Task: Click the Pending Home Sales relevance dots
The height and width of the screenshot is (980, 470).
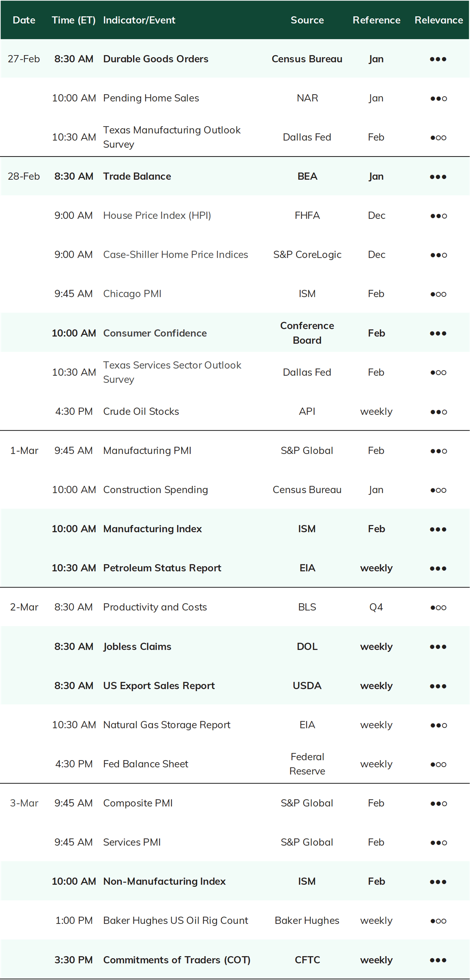Action: point(438,99)
